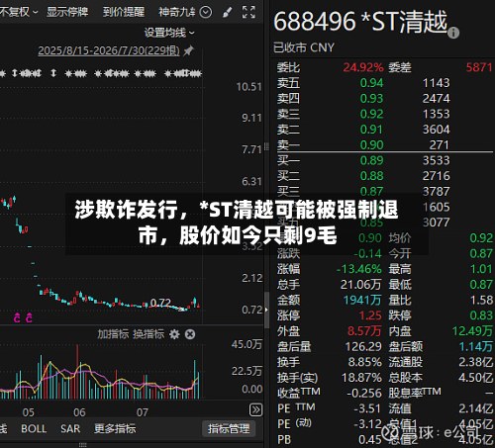
Task: Select the brush drawing tool icon
Action: pyautogui.click(x=227, y=13)
